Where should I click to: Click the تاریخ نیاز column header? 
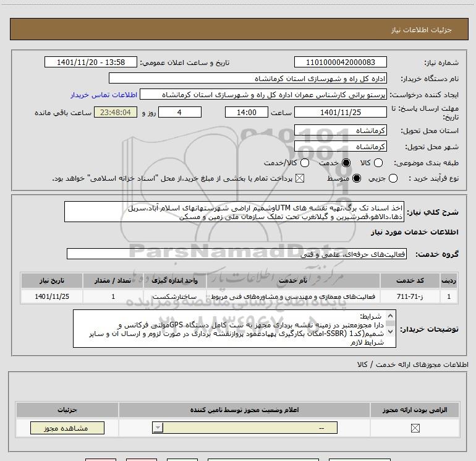(52, 280)
